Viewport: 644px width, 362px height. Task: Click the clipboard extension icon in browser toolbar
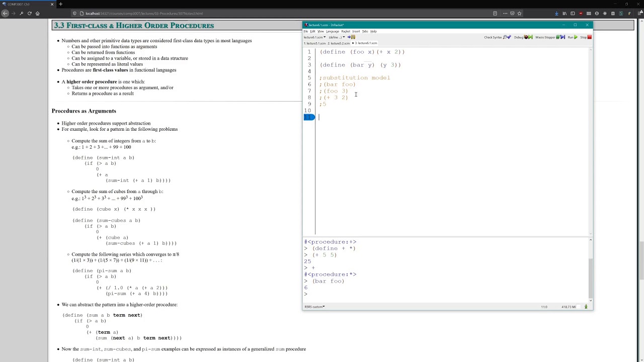coord(613,14)
